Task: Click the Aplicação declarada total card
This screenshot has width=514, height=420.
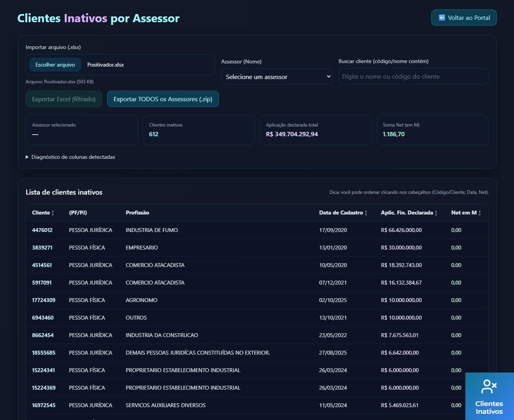Action: (315, 130)
